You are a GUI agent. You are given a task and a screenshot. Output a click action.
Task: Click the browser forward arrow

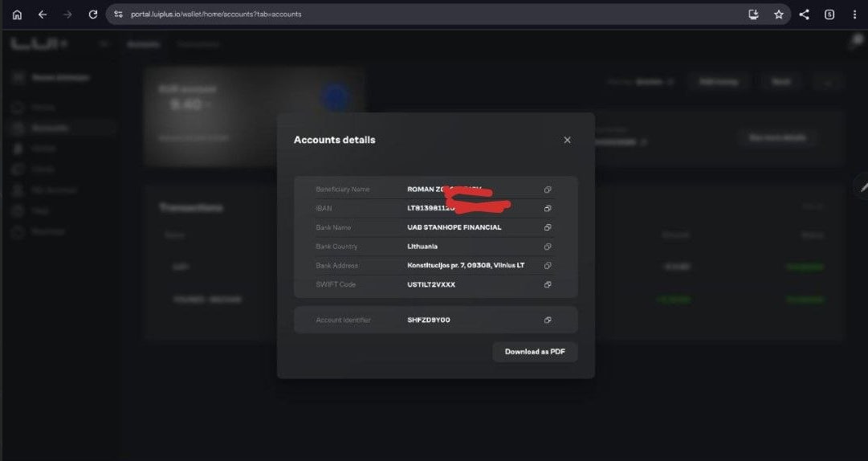point(67,14)
